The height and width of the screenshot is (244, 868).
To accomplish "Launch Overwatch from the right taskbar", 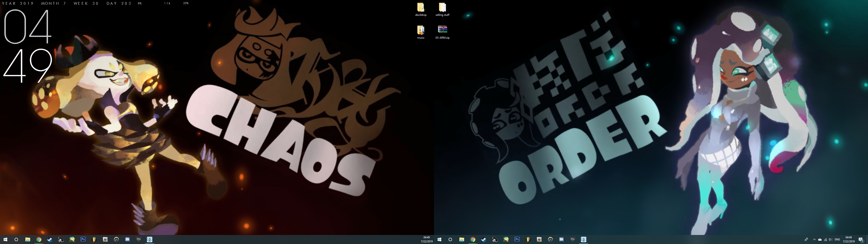I will [550, 240].
